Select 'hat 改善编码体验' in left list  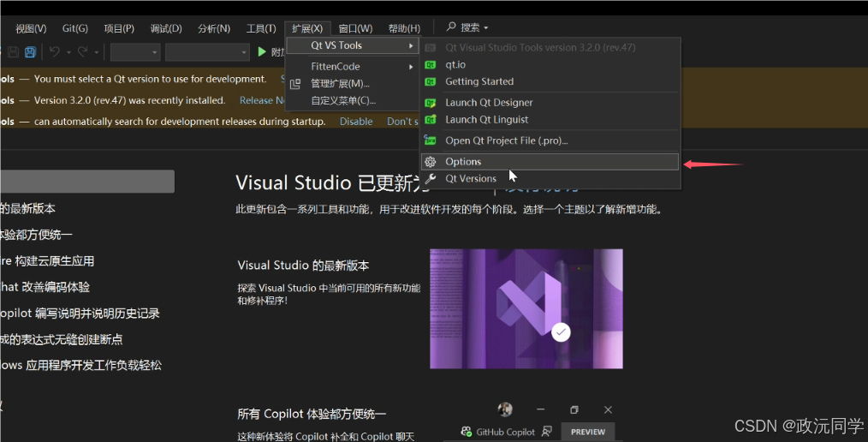click(x=45, y=287)
